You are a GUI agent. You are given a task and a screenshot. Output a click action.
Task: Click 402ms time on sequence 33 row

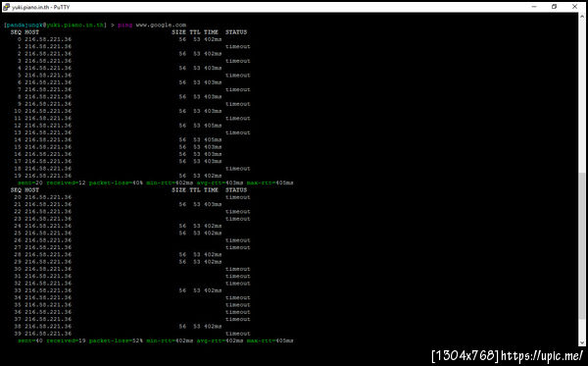[213, 290]
